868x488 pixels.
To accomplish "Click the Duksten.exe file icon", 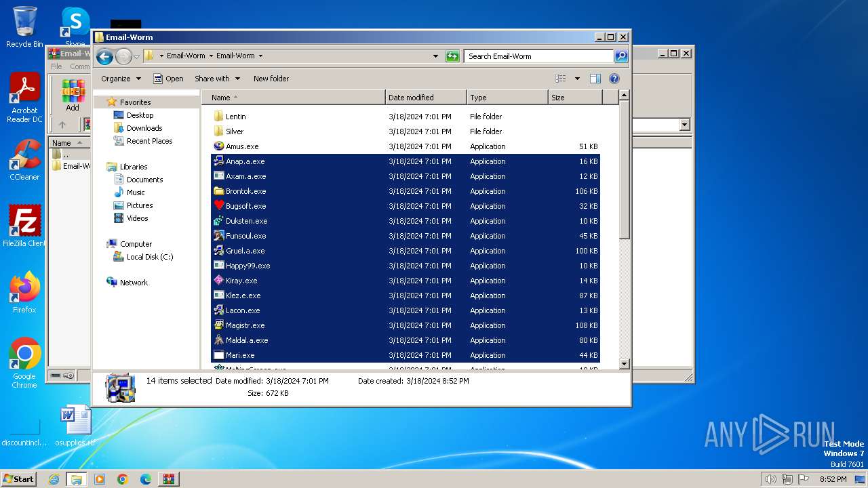I will tap(218, 221).
